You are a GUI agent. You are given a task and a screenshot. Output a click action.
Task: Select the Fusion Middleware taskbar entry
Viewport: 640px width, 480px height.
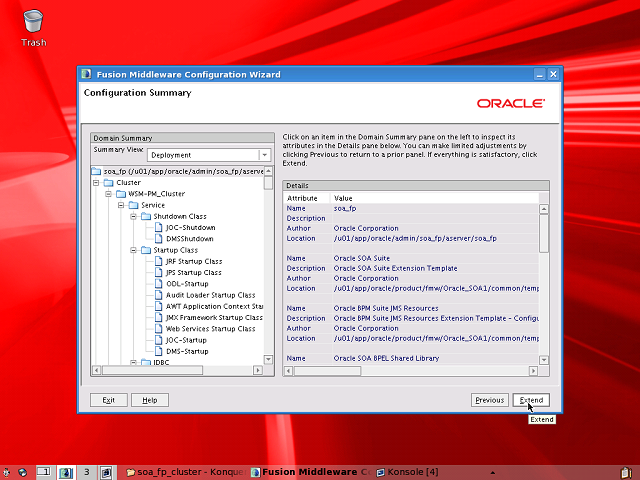click(311, 472)
